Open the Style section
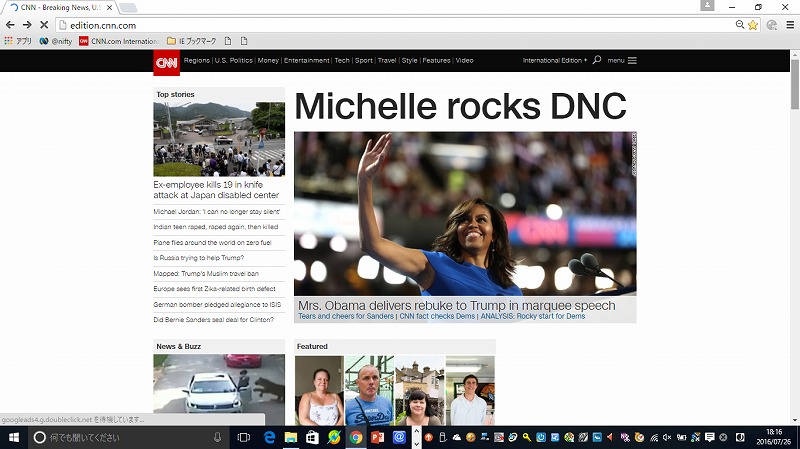 pyautogui.click(x=409, y=60)
